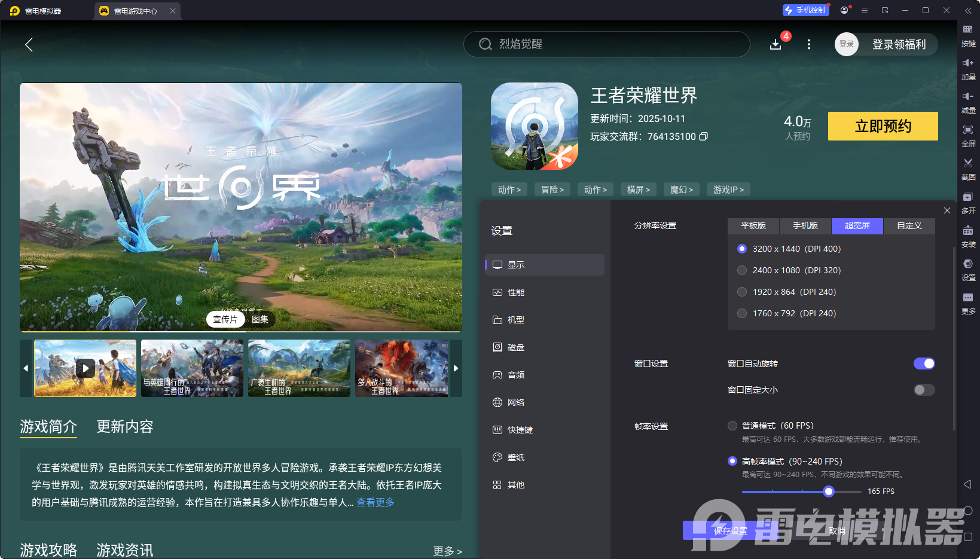Open the 更新内容 tab
This screenshot has width=980, height=559.
pos(124,426)
